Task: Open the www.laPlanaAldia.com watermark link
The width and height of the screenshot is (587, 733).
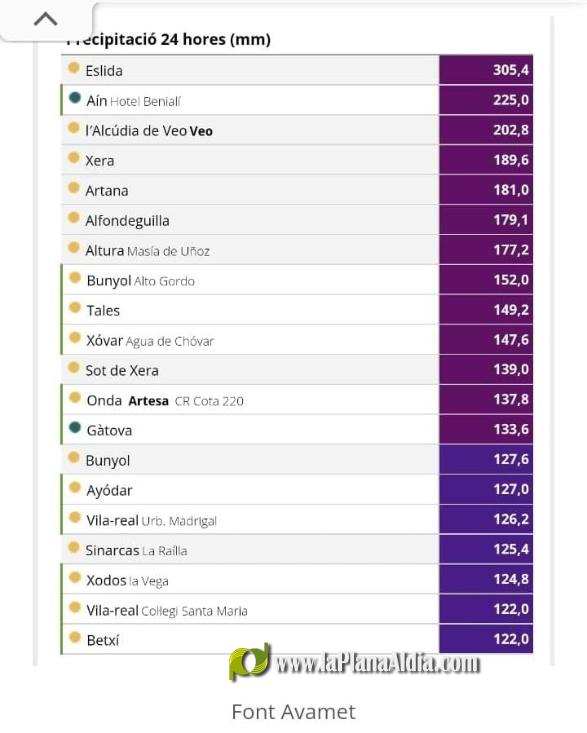Action: [x=378, y=663]
